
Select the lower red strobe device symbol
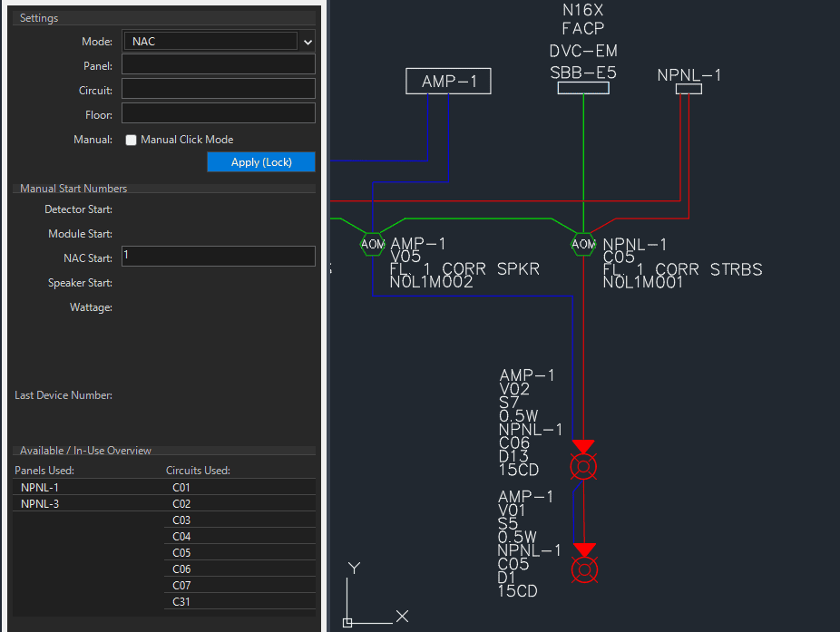pos(585,569)
